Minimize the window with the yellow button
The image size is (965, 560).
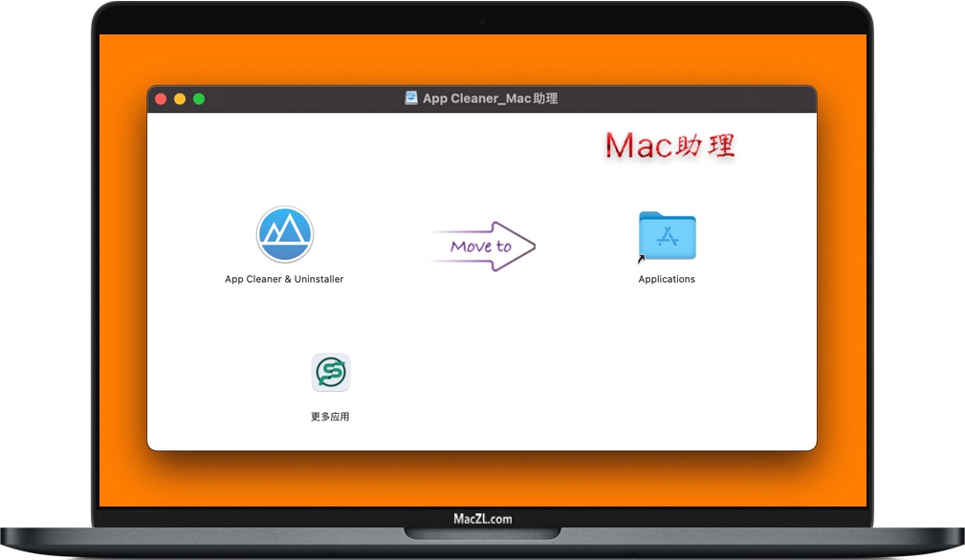click(180, 99)
